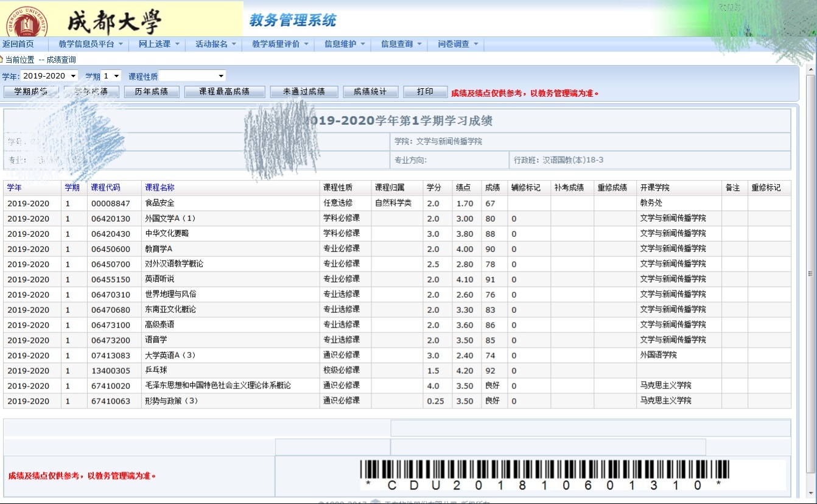Sort by the 课程名称 column header
This screenshot has width=817, height=504.
[160, 187]
